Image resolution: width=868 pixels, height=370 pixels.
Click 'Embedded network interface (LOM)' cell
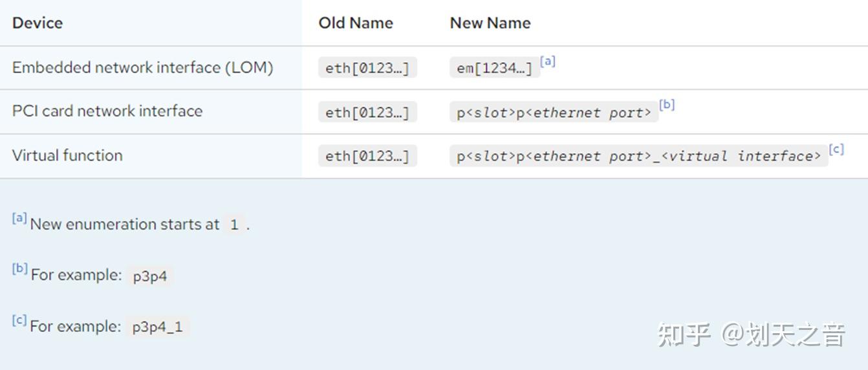click(143, 67)
